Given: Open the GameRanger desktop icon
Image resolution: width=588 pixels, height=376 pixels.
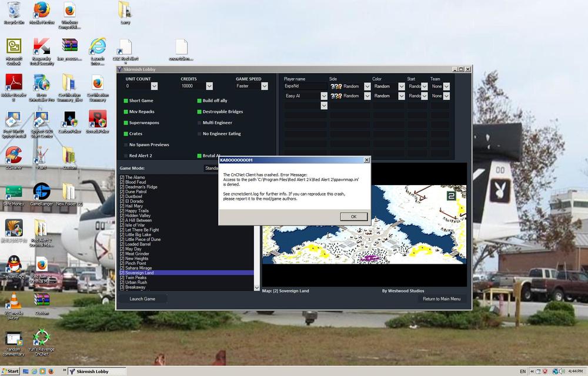Looking at the screenshot, I should click(x=42, y=194).
